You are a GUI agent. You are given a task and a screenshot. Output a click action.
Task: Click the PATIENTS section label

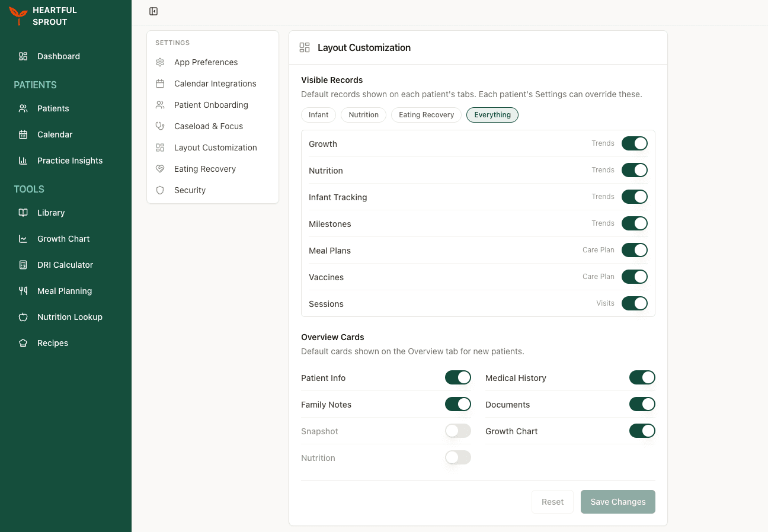(36, 85)
